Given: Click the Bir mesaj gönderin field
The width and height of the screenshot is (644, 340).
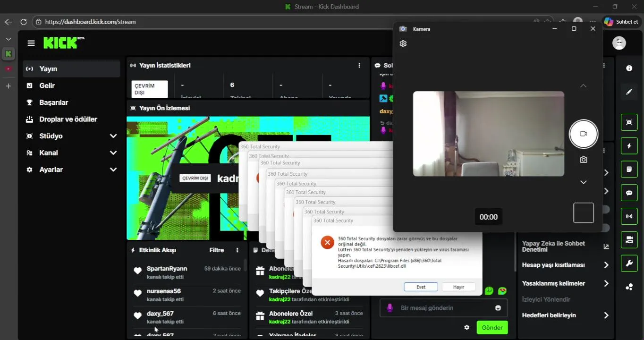Looking at the screenshot, I should [x=444, y=308].
